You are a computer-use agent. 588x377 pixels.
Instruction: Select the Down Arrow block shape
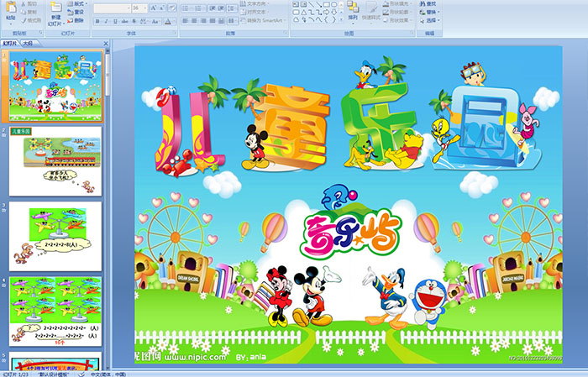pos(333,13)
